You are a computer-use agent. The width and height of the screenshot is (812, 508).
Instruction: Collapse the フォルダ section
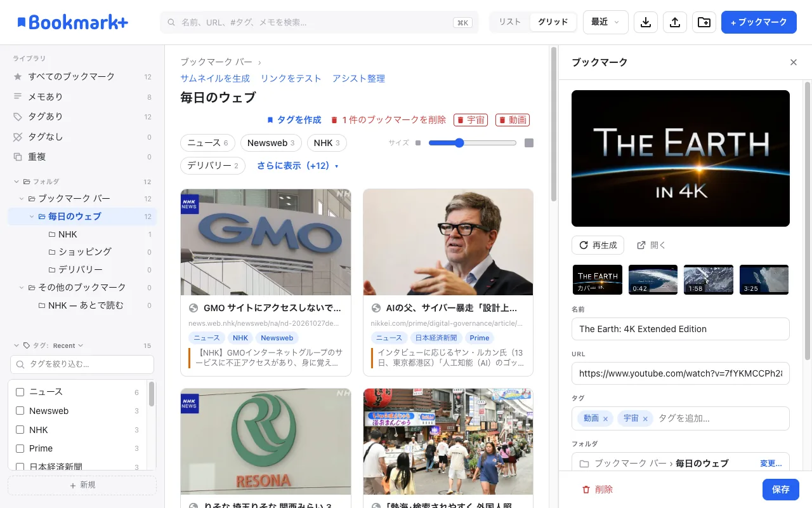[x=17, y=182]
